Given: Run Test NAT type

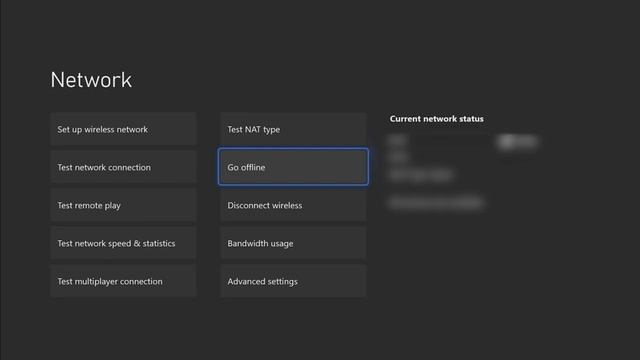Looking at the screenshot, I should click(293, 129).
